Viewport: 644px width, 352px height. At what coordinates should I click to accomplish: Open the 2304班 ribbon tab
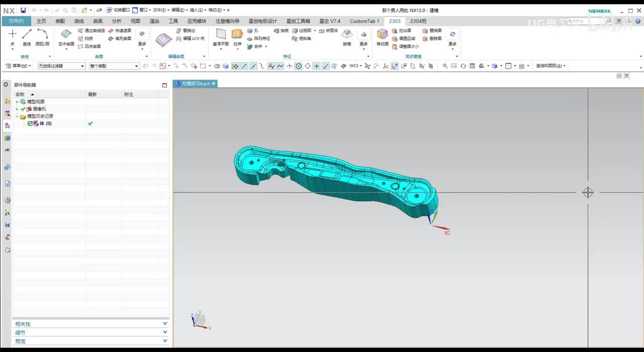418,21
